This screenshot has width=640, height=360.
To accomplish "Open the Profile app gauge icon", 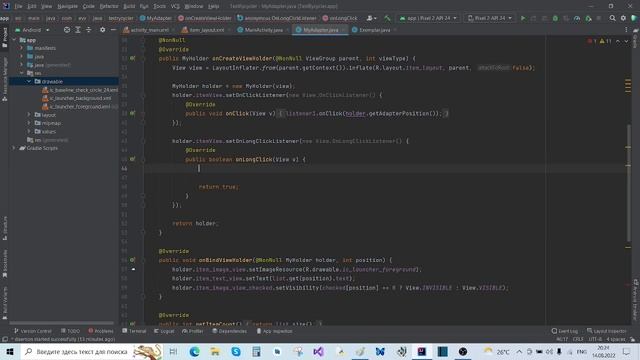I will pyautogui.click(x=577, y=18).
